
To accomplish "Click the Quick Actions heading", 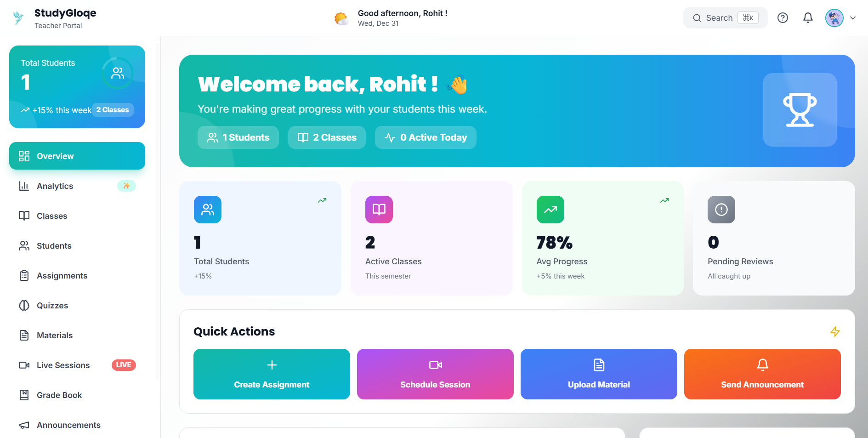I will click(x=234, y=331).
